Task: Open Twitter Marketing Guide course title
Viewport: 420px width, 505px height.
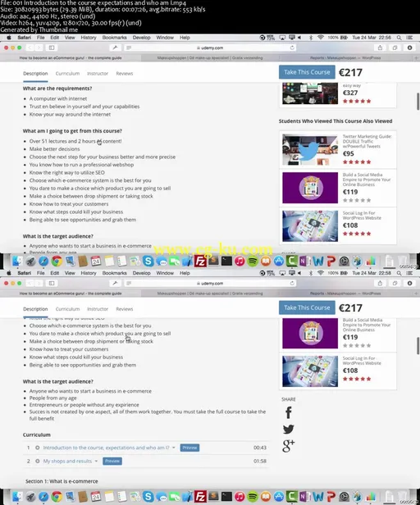Action: point(367,141)
